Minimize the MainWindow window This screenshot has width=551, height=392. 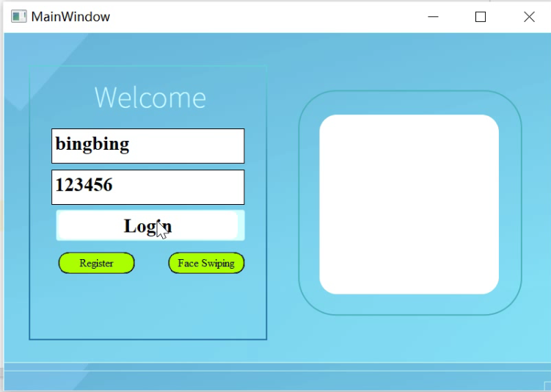click(433, 17)
